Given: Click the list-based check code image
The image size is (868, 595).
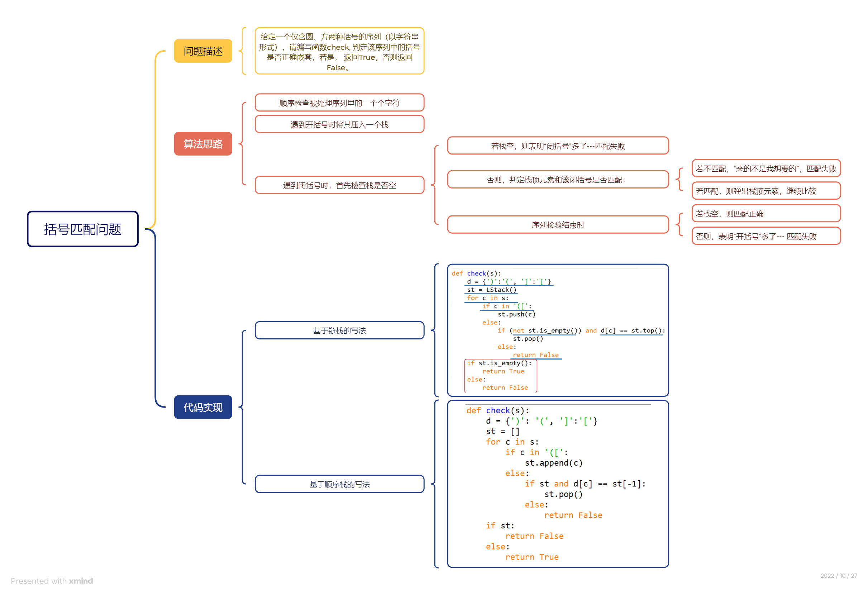Looking at the screenshot, I should click(x=557, y=484).
